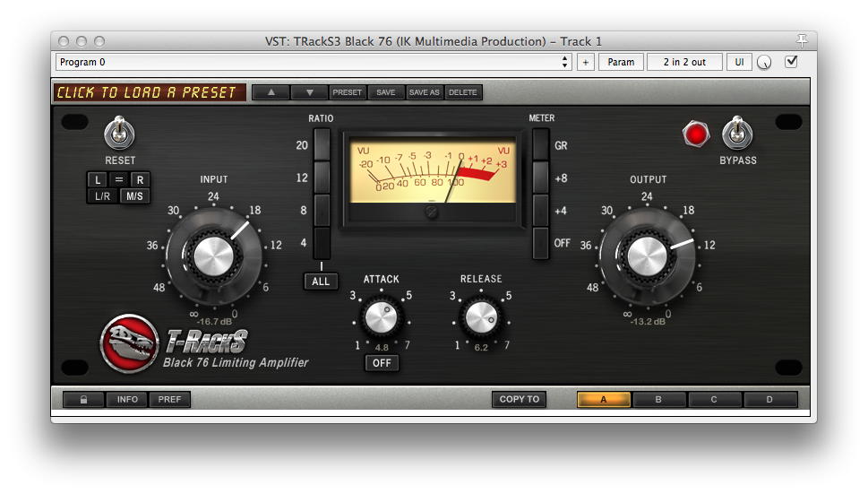Select ratio 8 button
The image size is (868, 494).
click(x=322, y=211)
